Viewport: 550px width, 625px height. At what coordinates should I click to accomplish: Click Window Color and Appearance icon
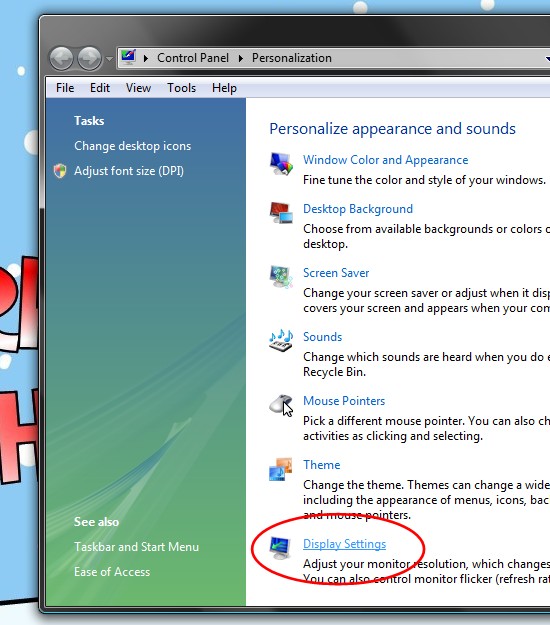(281, 163)
